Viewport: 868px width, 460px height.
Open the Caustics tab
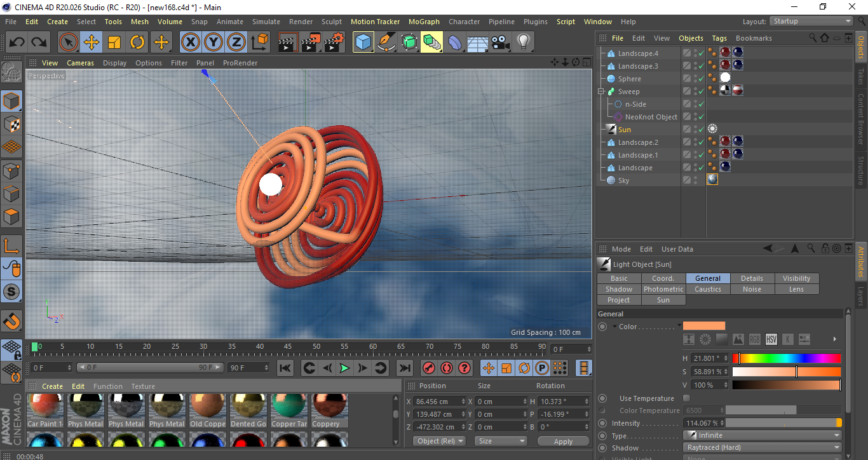point(708,289)
